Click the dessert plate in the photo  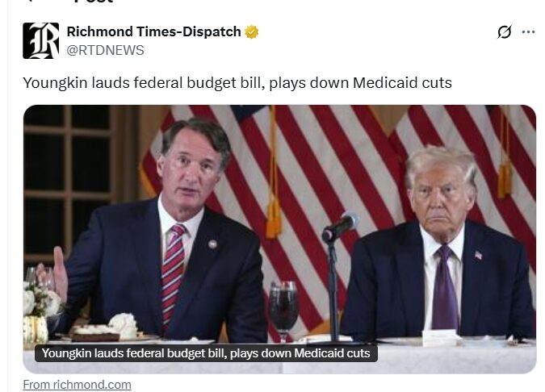point(106,331)
